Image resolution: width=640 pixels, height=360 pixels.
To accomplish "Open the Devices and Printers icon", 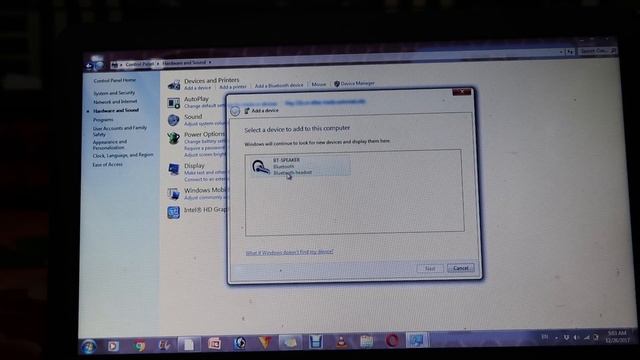I will (x=174, y=84).
